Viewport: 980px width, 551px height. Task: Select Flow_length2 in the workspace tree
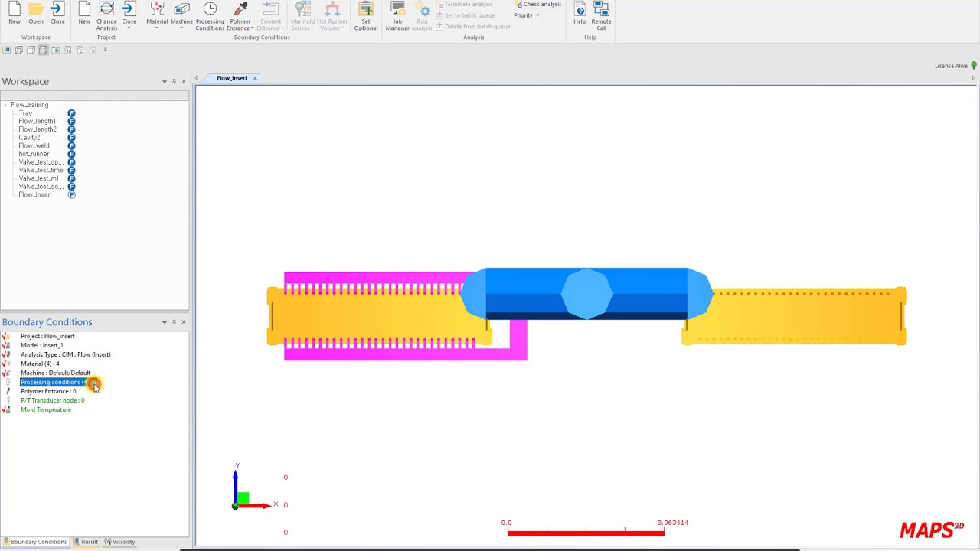[x=38, y=129]
